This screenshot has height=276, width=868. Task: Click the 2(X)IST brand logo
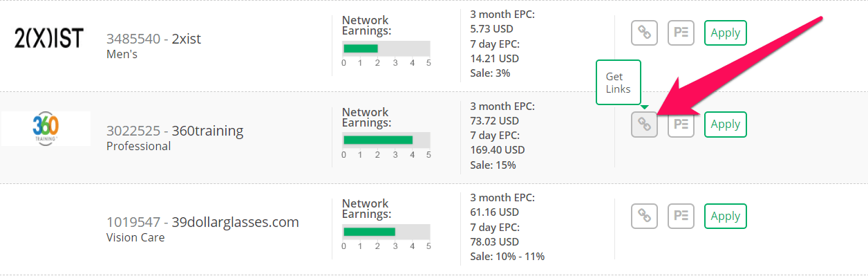point(48,38)
